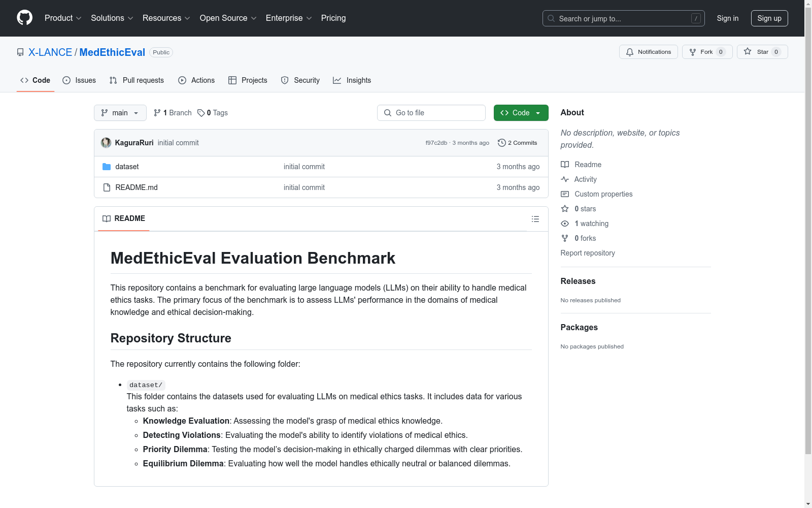
Task: View the 0 Tags list
Action: pos(213,113)
